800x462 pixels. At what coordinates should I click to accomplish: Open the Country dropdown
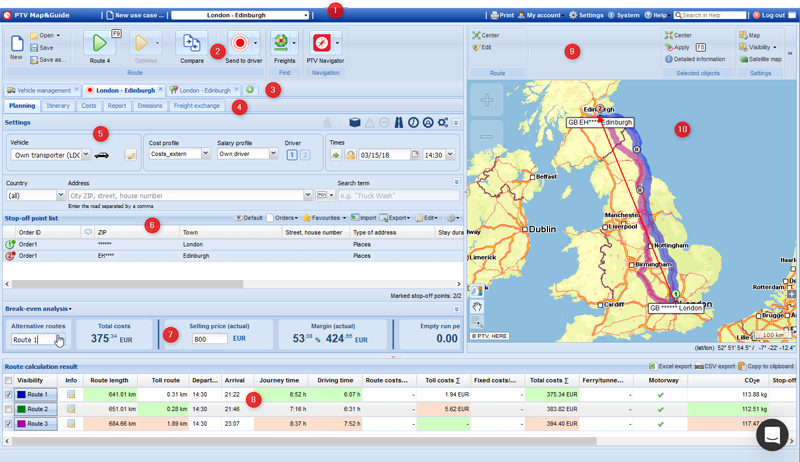pos(61,195)
